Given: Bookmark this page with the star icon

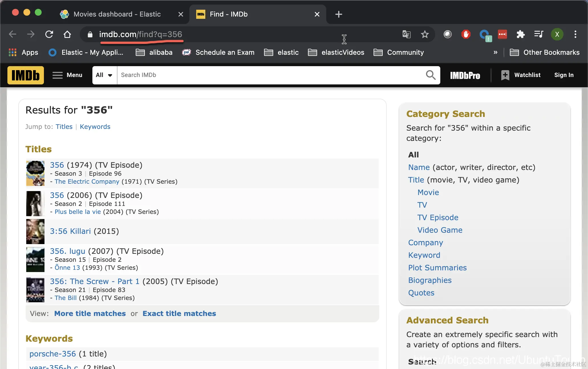Looking at the screenshot, I should click(x=425, y=35).
